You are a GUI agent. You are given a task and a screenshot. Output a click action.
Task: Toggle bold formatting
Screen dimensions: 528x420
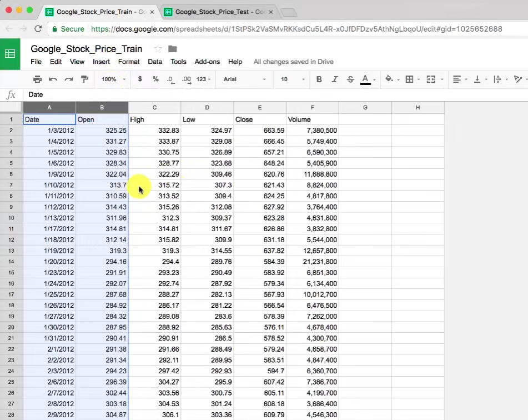pyautogui.click(x=319, y=79)
